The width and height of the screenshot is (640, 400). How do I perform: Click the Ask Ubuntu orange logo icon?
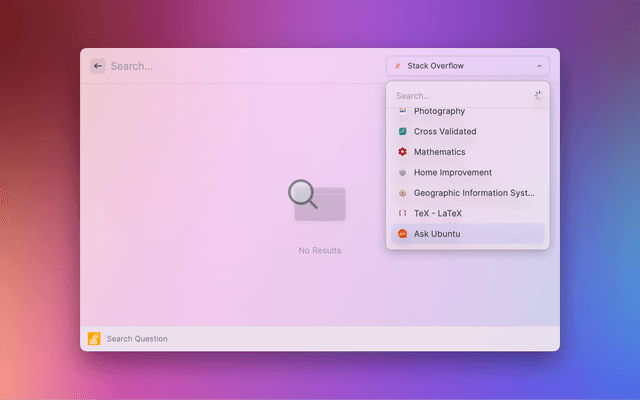(402, 234)
